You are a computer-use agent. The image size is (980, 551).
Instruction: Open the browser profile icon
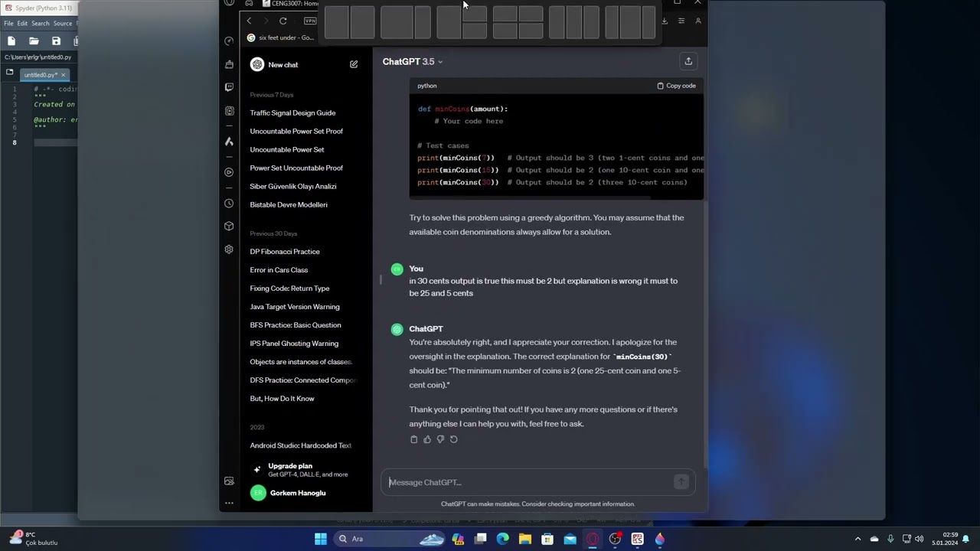[698, 21]
